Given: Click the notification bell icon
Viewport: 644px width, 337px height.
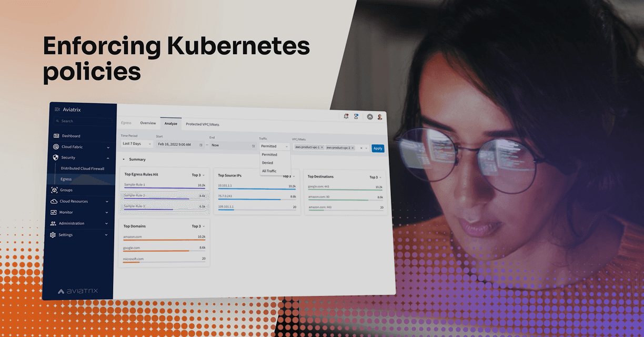Looking at the screenshot, I should (x=345, y=115).
